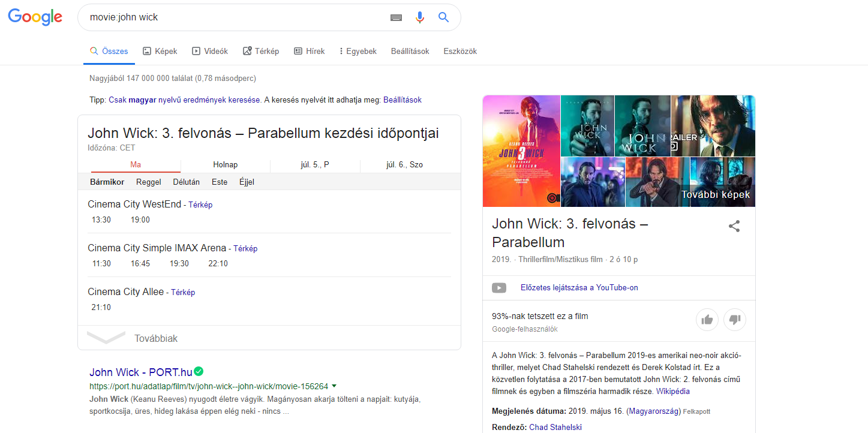Open Térkép link for Simple IMAX Arena
The image size is (868, 433).
[245, 248]
